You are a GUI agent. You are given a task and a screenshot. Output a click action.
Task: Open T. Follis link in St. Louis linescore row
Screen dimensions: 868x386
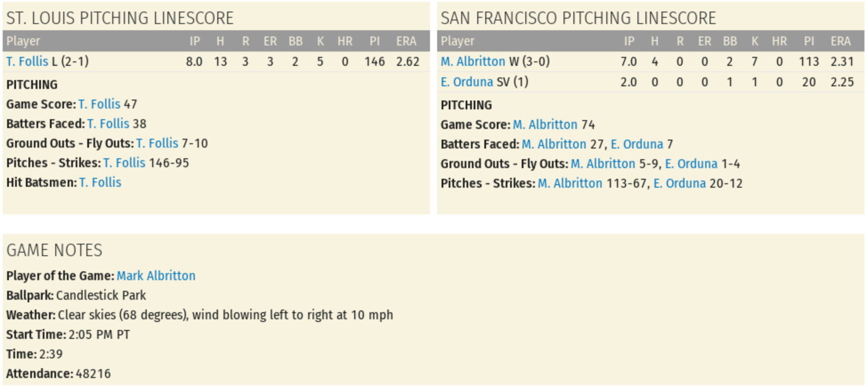click(27, 61)
